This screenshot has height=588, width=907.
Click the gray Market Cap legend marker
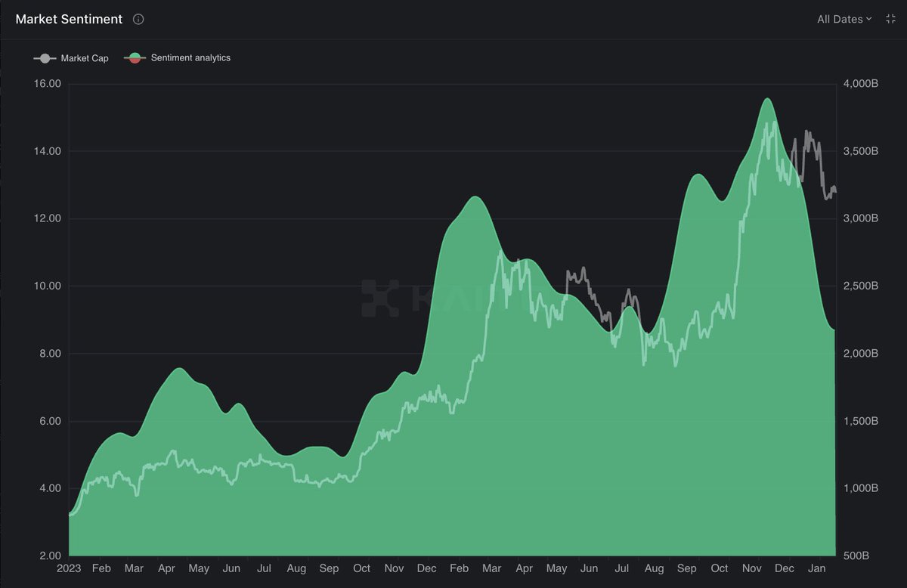tap(45, 58)
